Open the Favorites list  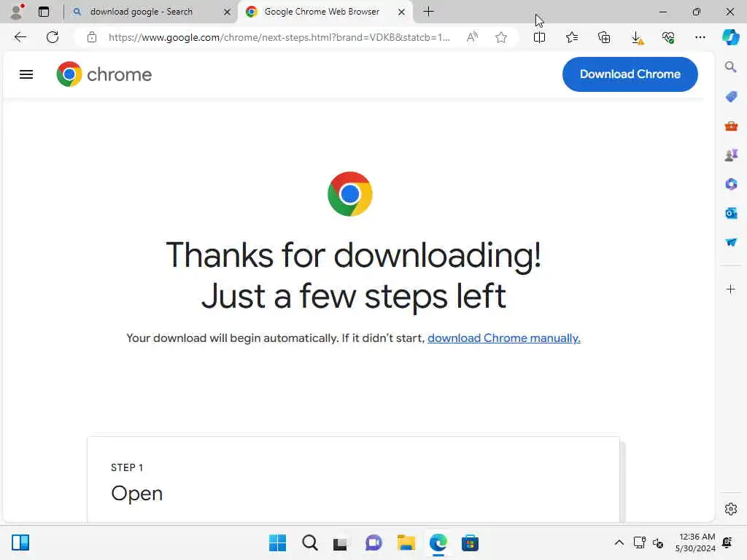pyautogui.click(x=572, y=37)
